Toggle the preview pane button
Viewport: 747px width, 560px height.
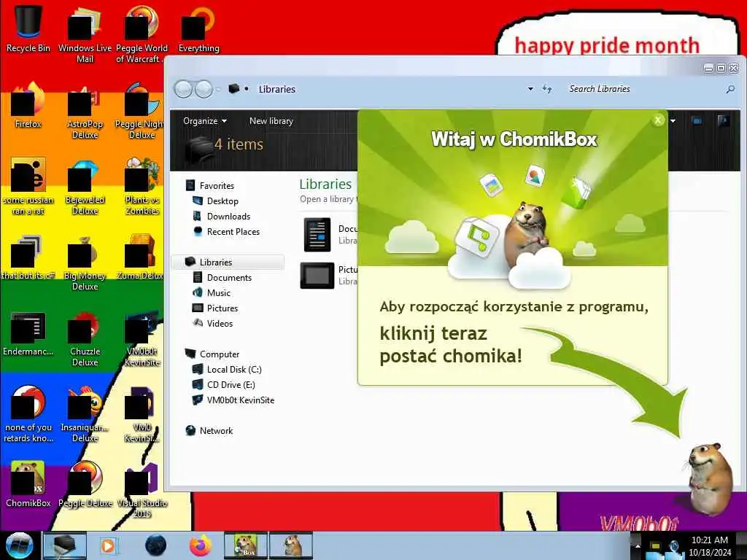point(697,121)
